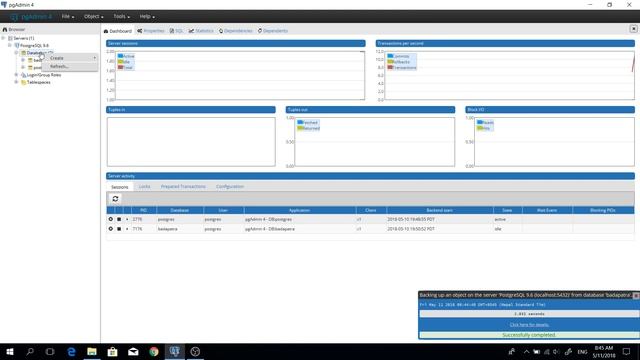Switch to the Properties tab
Viewport: 640px width, 360px height.
pos(151,31)
